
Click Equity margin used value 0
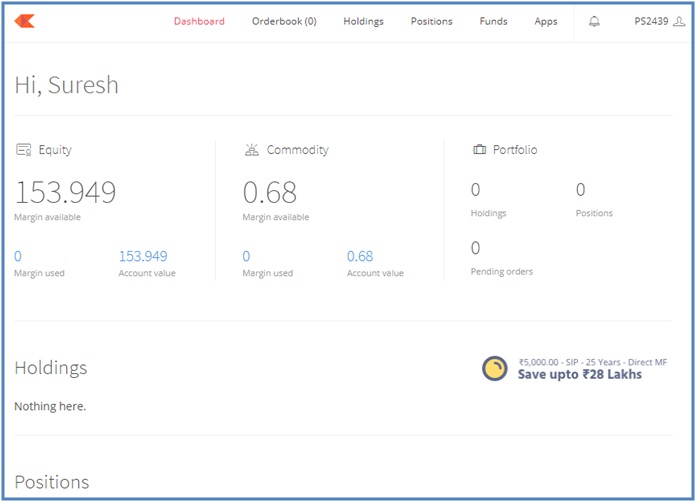coord(18,257)
